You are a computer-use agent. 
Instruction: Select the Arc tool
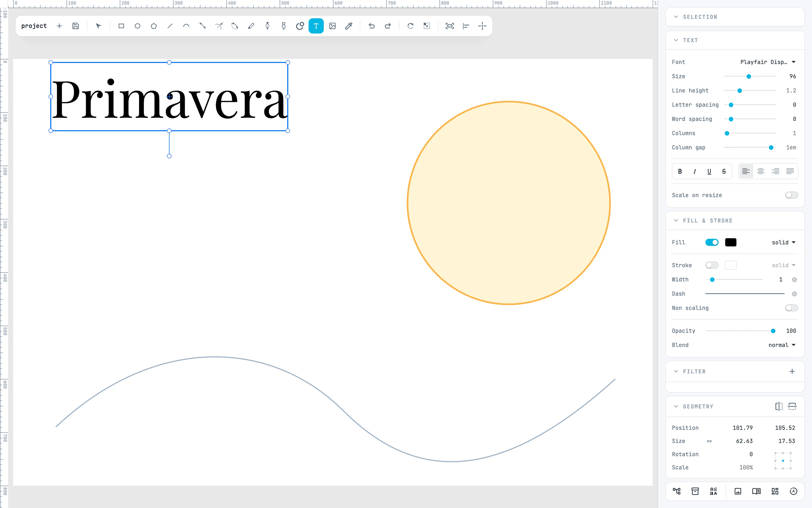coord(186,26)
